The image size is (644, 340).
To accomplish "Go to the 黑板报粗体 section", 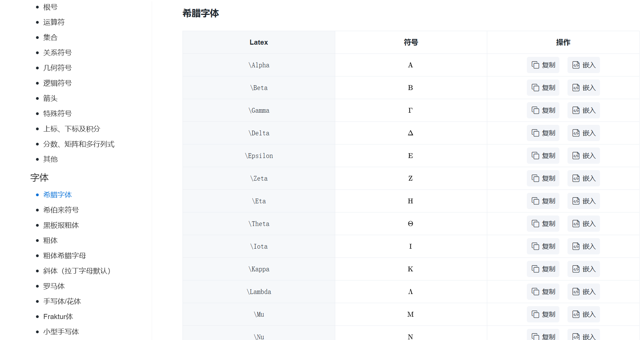I will pos(61,225).
